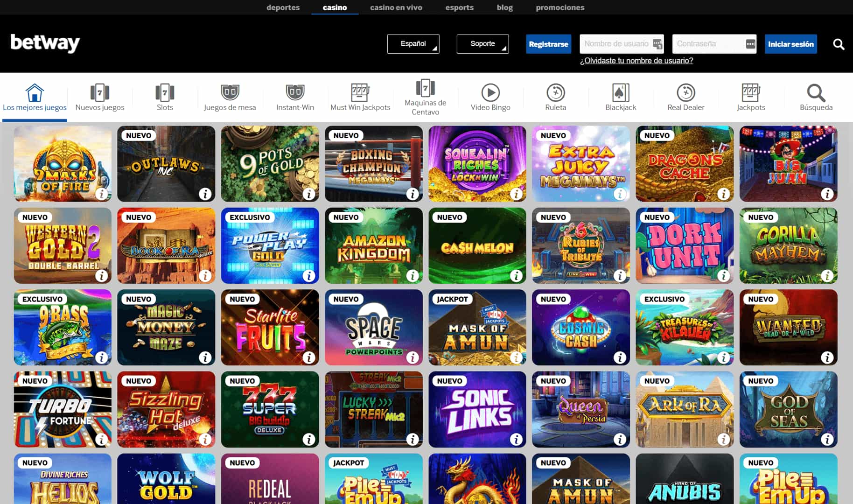853x504 pixels.
Task: Expand the Soporte dropdown
Action: coord(482,44)
